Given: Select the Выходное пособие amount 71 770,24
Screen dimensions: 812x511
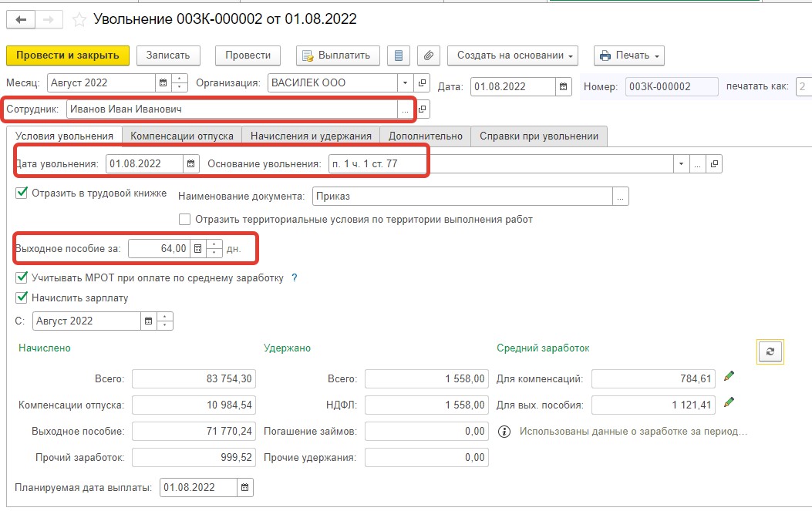Looking at the screenshot, I should 194,432.
